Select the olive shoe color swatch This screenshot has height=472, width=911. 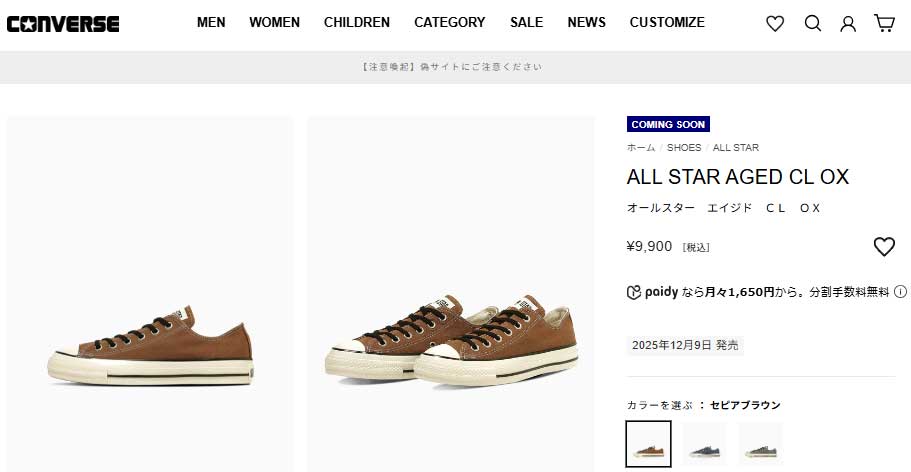coord(760,443)
